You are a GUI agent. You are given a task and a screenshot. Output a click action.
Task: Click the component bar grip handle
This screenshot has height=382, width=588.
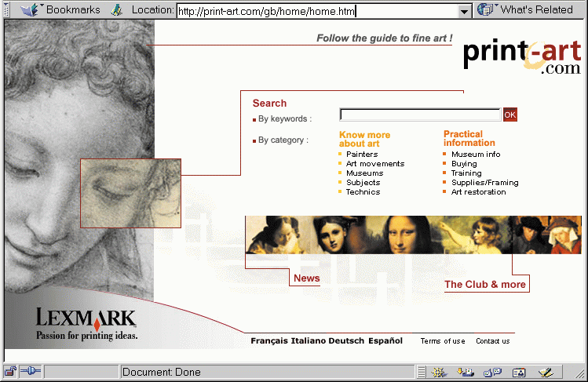[x=422, y=373]
